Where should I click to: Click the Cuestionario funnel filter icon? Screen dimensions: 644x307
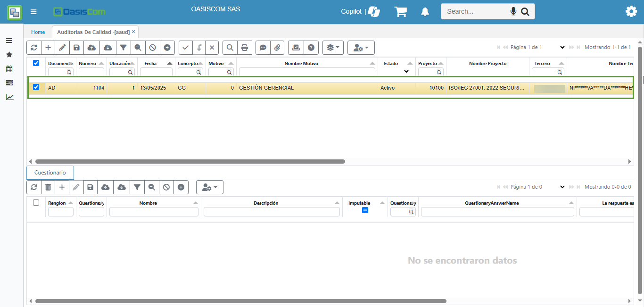coord(137,187)
